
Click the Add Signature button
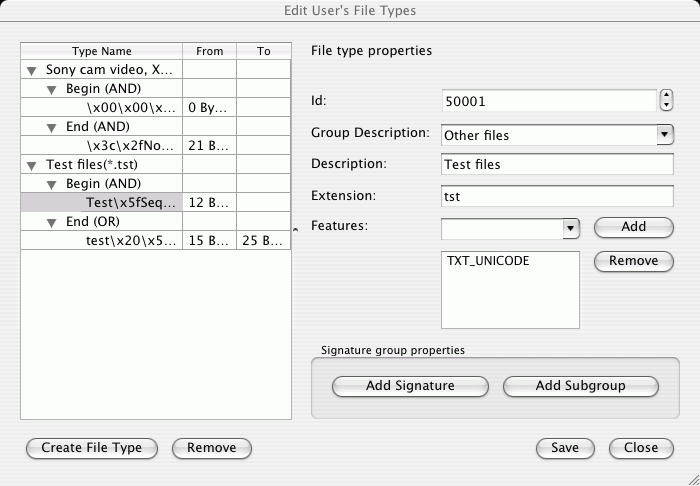pyautogui.click(x=410, y=386)
